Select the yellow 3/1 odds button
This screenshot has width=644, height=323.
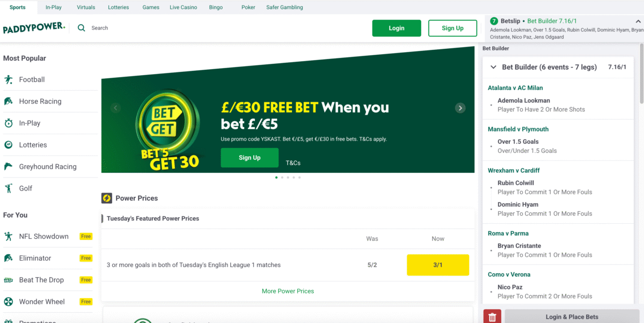(438, 265)
